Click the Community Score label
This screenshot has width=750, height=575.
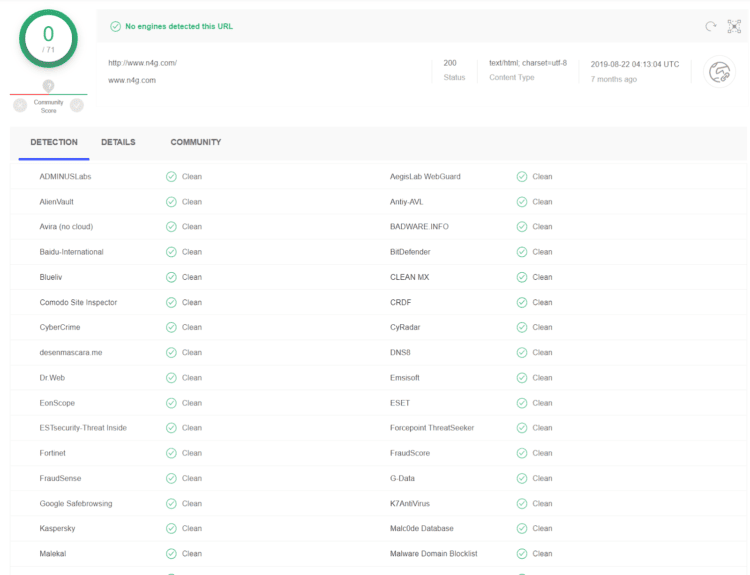click(48, 106)
